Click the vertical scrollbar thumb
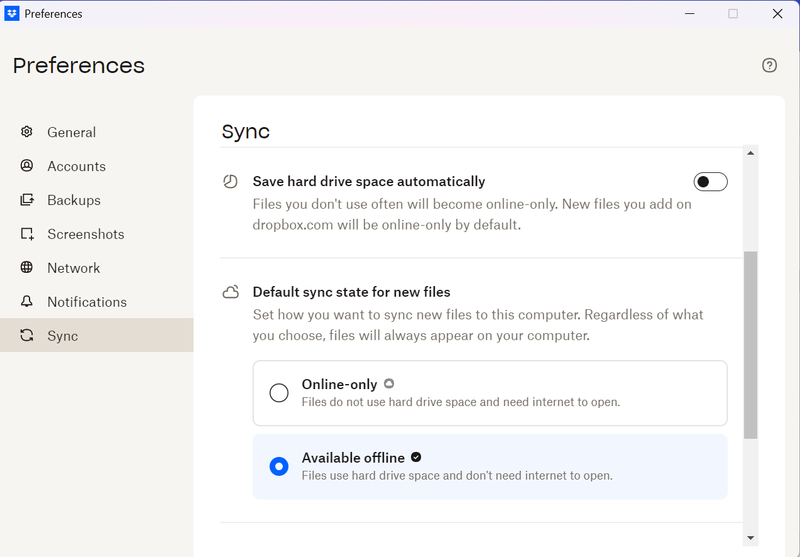800x557 pixels. 751,345
